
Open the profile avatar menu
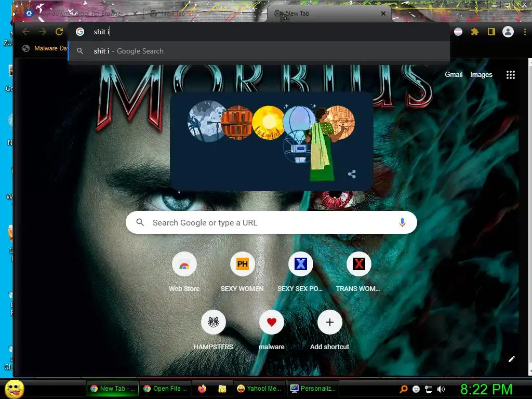click(508, 32)
